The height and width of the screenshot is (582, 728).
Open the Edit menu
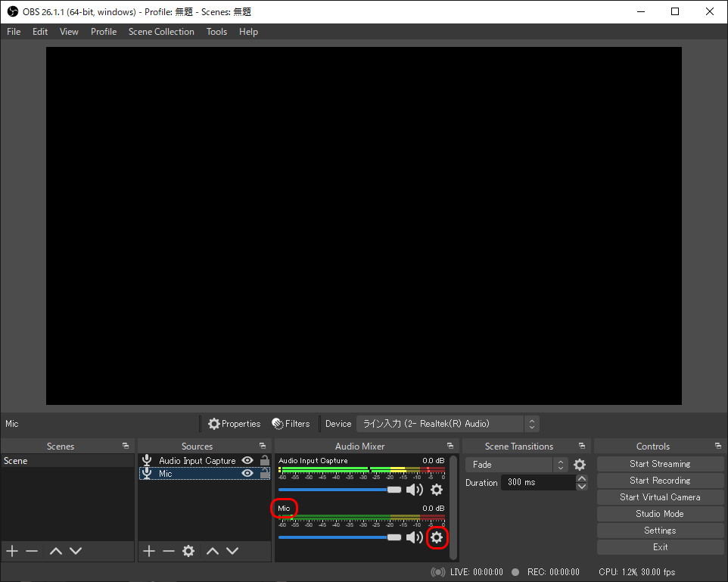pos(40,32)
